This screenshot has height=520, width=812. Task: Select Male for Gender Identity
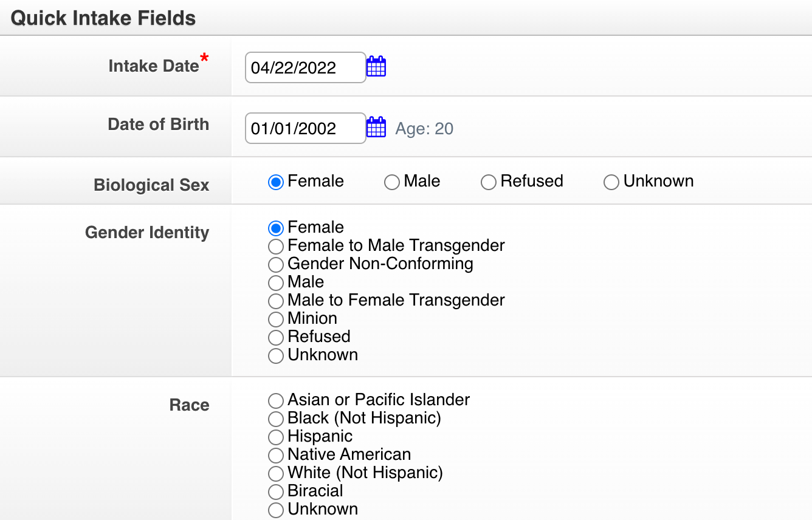tap(276, 282)
